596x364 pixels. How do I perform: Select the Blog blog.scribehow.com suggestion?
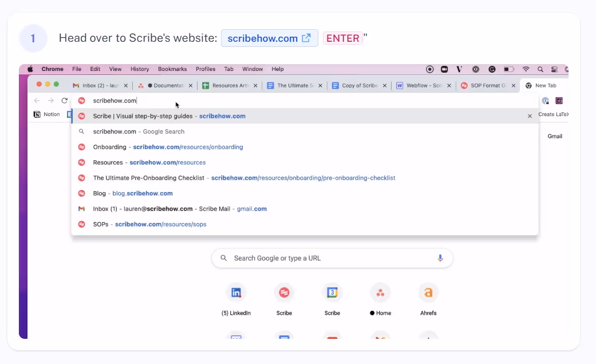[305, 193]
